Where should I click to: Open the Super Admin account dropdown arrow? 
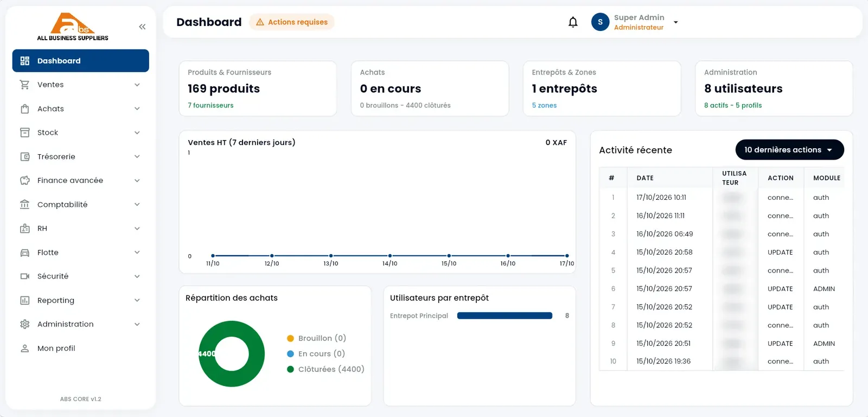point(675,22)
